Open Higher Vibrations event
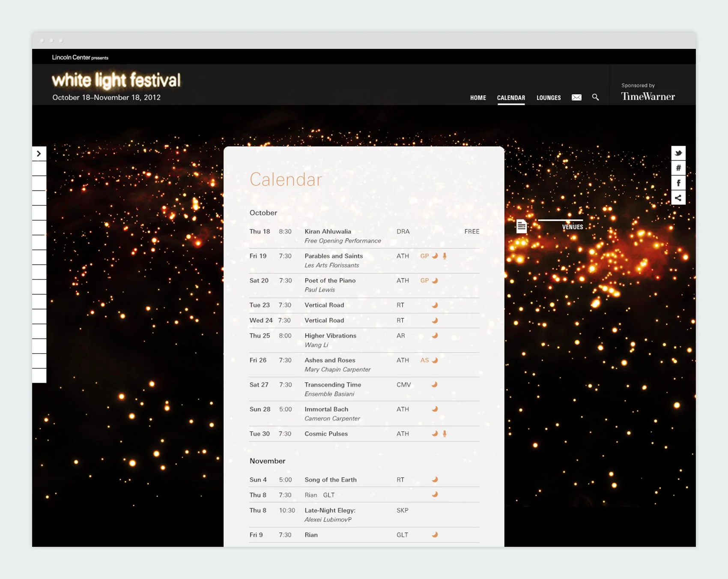The image size is (728, 579). pyautogui.click(x=330, y=336)
